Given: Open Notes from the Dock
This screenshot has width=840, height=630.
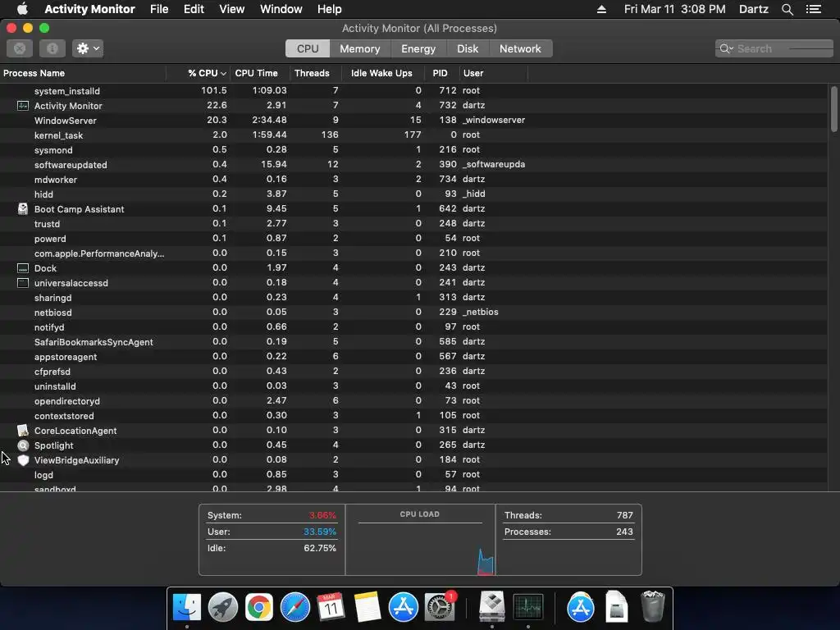Looking at the screenshot, I should 367,607.
